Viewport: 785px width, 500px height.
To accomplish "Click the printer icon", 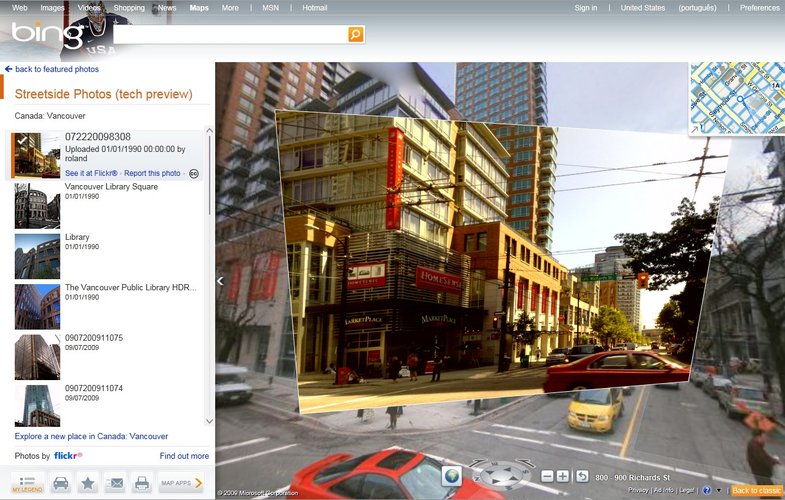I will click(142, 483).
